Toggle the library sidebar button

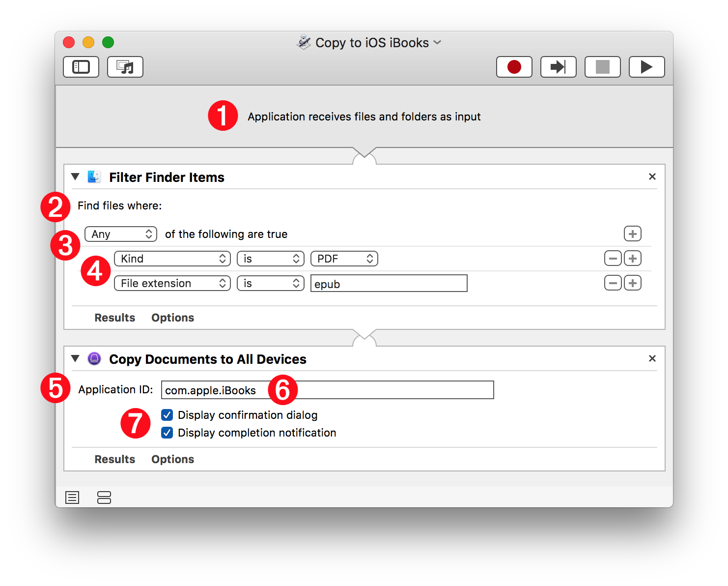81,67
